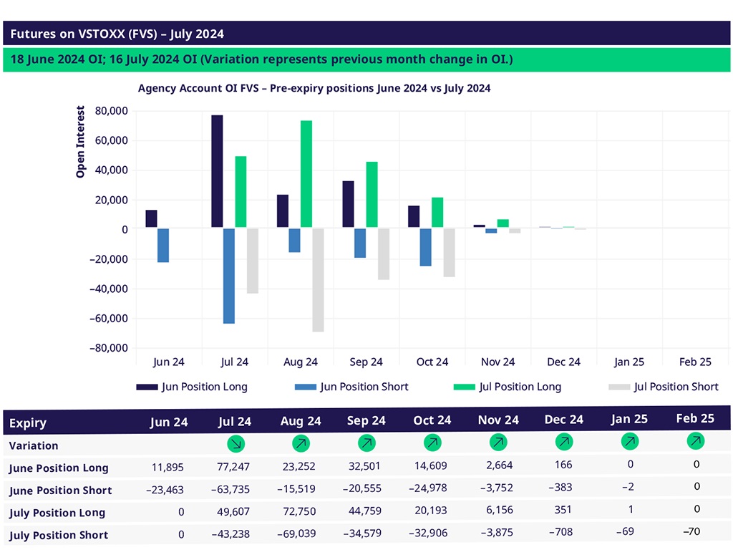Select the Jul Position Long bar for Aug 24
The height and width of the screenshot is (560, 733).
[306, 174]
